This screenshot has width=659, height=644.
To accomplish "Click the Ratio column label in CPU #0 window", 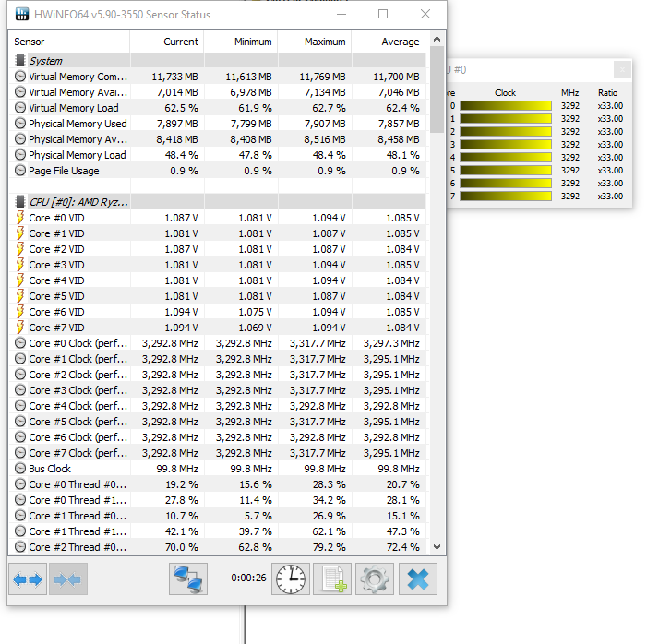I will (607, 93).
